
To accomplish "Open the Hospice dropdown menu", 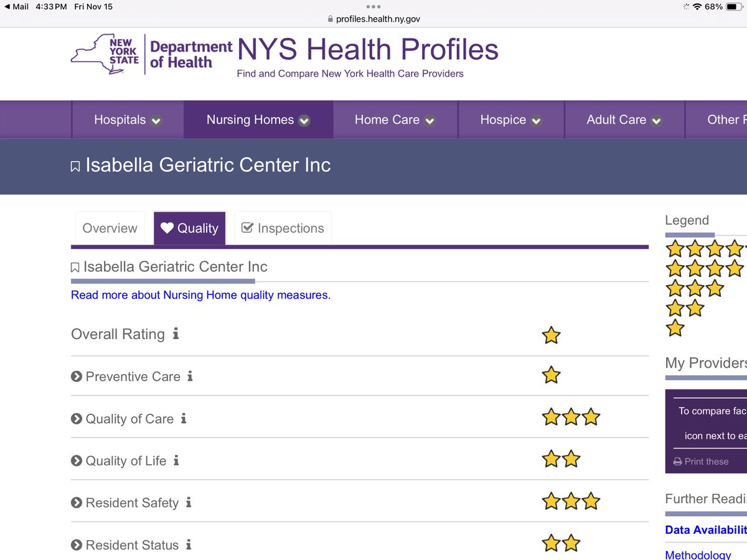I will 511,119.
